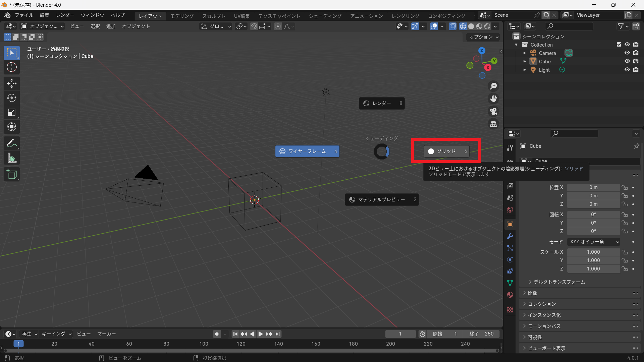The width and height of the screenshot is (644, 362).
Task: Hide the Cube with its eye icon
Action: coord(627,61)
